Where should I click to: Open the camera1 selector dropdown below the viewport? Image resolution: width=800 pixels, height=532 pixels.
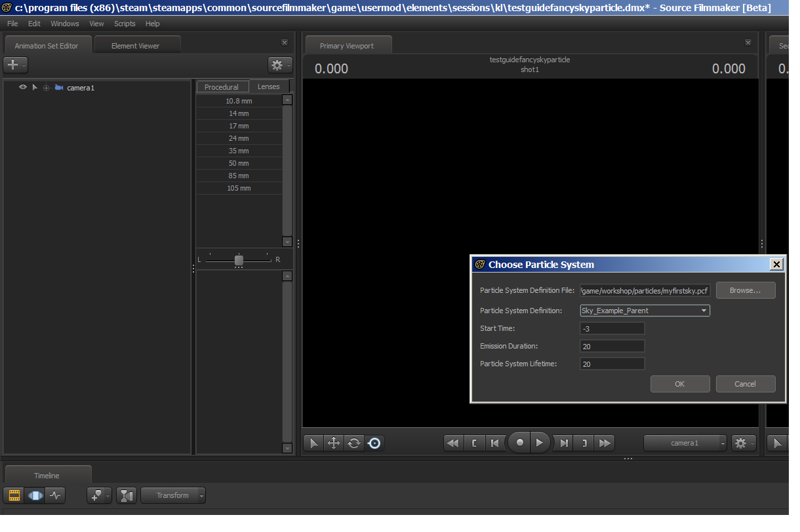point(685,444)
